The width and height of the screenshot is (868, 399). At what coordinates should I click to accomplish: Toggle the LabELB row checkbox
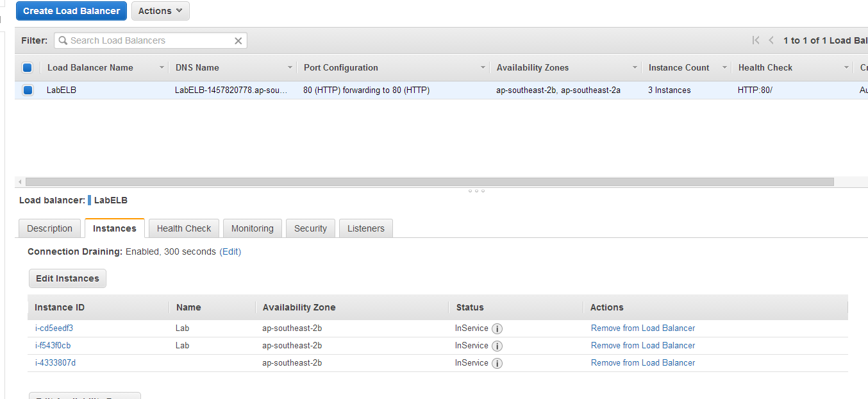coord(28,90)
